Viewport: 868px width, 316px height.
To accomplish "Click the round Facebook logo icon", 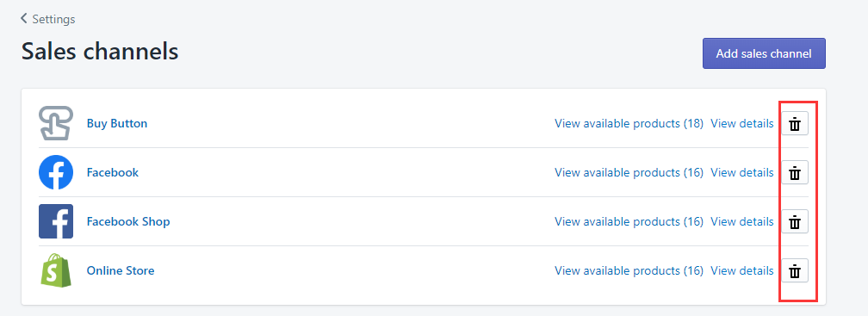I will point(56,172).
